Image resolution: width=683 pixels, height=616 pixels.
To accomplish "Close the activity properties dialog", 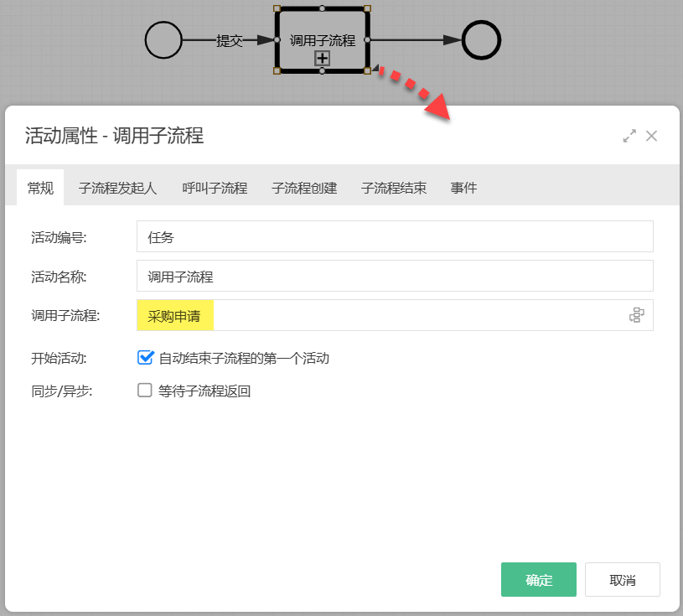I will coord(652,136).
